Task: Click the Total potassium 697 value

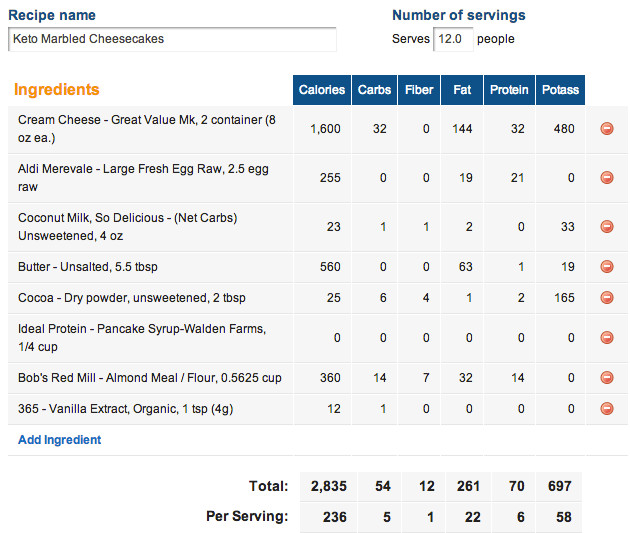Action: [560, 486]
